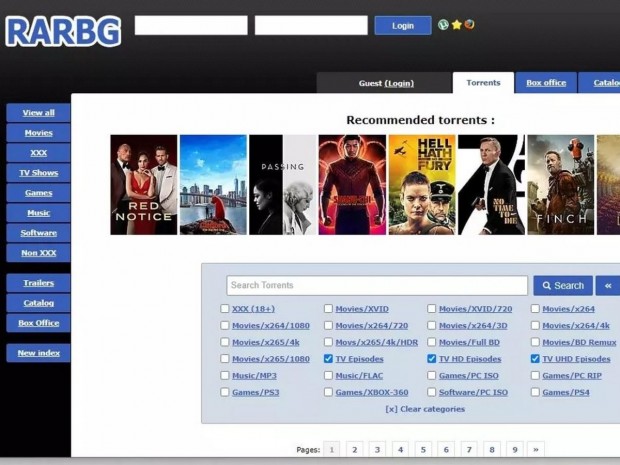Check the Movies/x265/1080 checkbox
This screenshot has width=620, height=465.
coord(225,358)
